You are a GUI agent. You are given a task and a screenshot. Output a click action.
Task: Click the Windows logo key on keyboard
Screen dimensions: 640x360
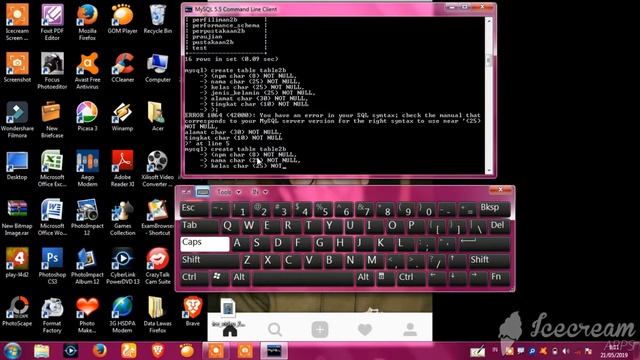click(x=219, y=278)
